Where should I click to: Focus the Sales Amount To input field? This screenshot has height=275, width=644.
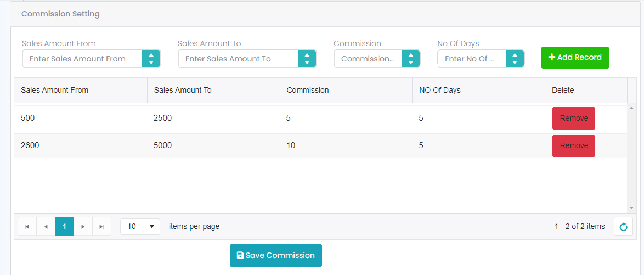pos(238,59)
